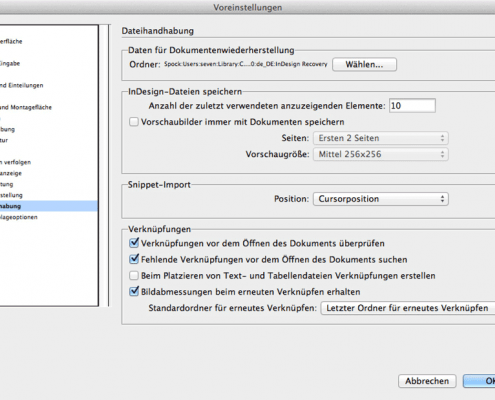The width and height of the screenshot is (495, 400).
Task: Enable Beim Platzieren Verknüpfungen erstellen checkbox
Action: [134, 275]
